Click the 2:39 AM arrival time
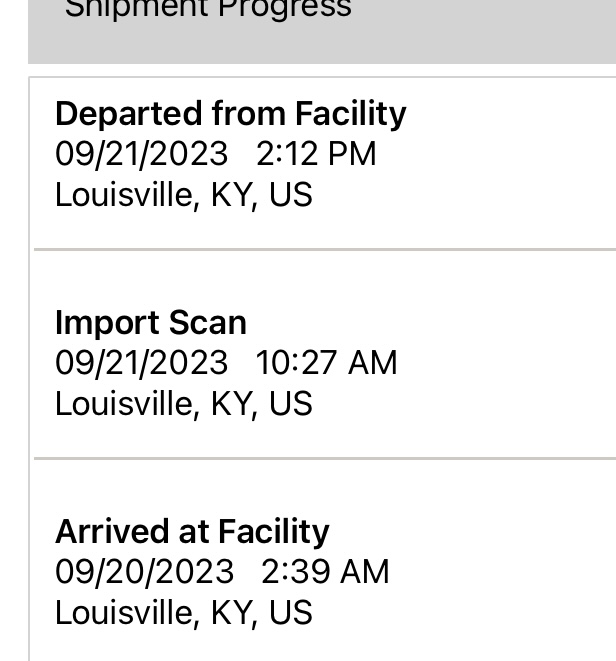 [325, 572]
